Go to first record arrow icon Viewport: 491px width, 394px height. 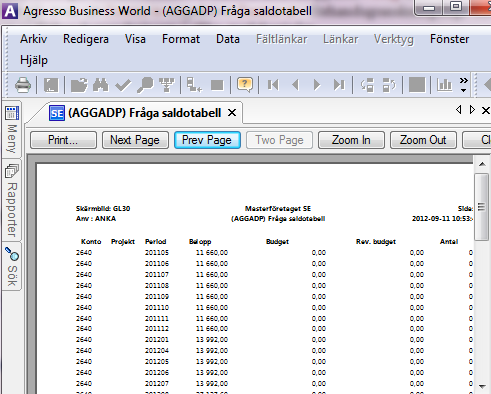pos(273,85)
